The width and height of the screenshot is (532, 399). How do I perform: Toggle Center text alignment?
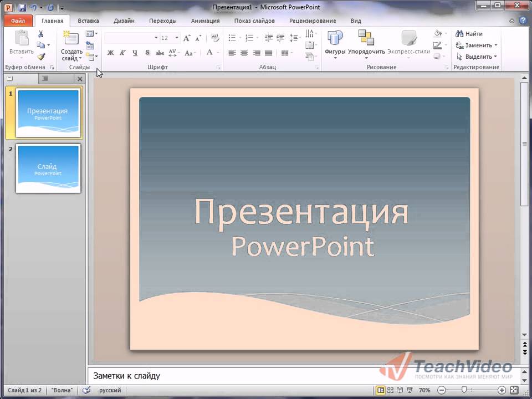pos(244,53)
